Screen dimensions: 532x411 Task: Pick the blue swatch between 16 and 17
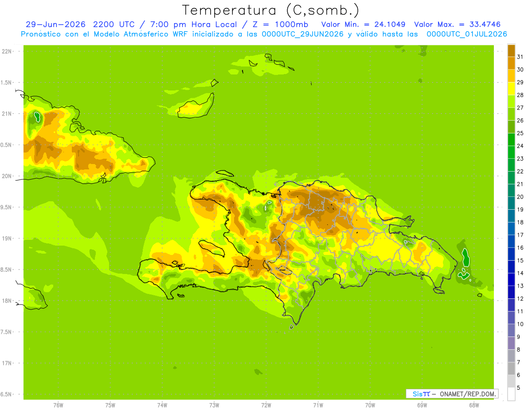coord(511,241)
